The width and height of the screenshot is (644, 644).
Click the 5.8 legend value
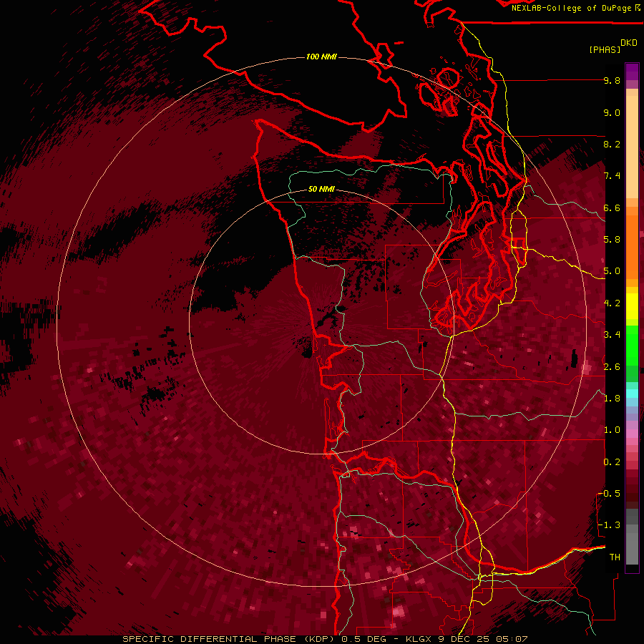pyautogui.click(x=612, y=240)
